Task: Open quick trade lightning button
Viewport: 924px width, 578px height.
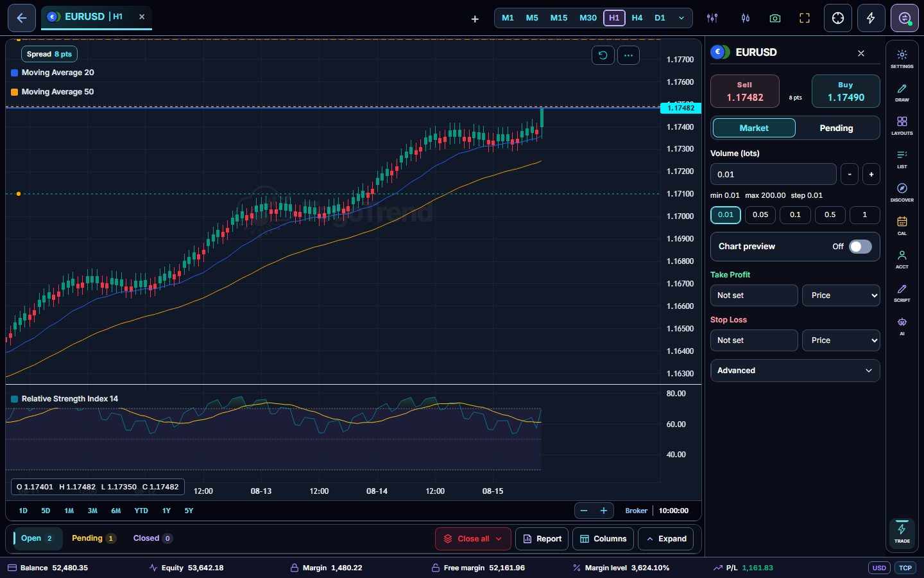Action: click(x=871, y=18)
